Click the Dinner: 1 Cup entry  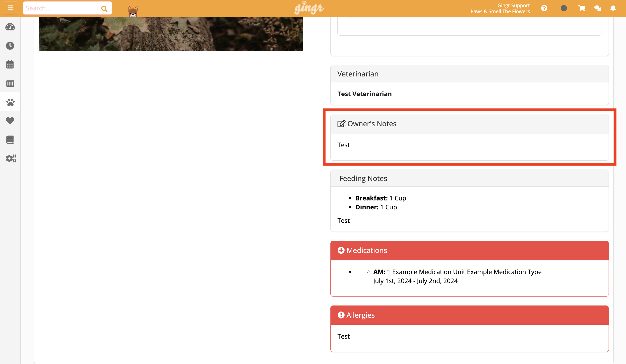pos(376,207)
